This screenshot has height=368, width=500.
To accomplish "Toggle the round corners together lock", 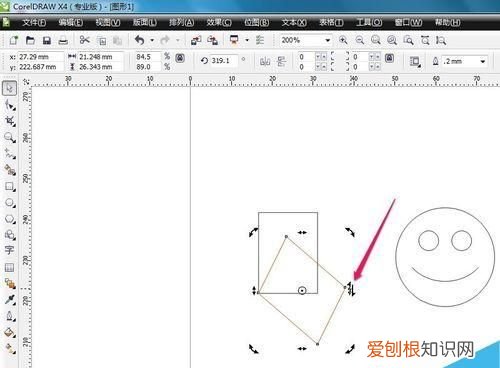I will tap(389, 58).
